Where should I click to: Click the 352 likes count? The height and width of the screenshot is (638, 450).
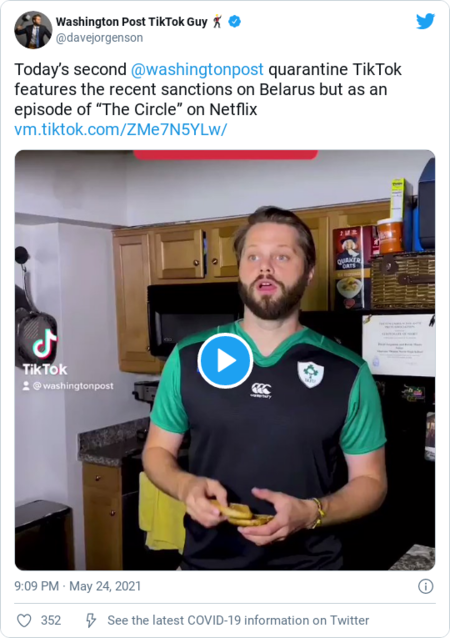pyautogui.click(x=51, y=621)
